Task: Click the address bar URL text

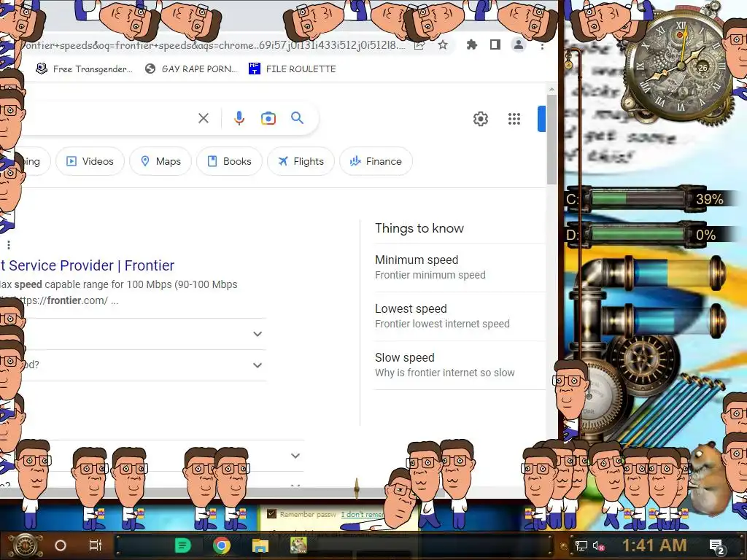Action: [214, 46]
